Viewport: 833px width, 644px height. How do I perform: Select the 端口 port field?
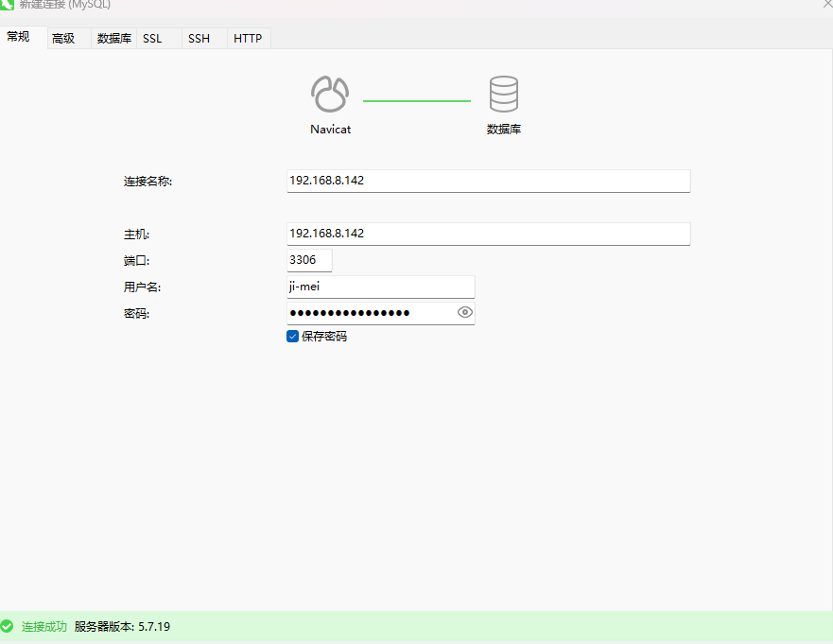[x=309, y=260]
